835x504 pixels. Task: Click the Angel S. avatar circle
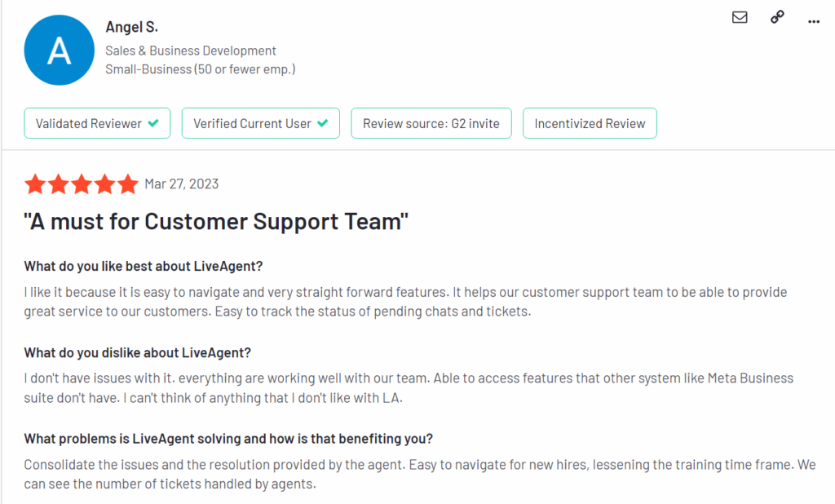(x=59, y=49)
